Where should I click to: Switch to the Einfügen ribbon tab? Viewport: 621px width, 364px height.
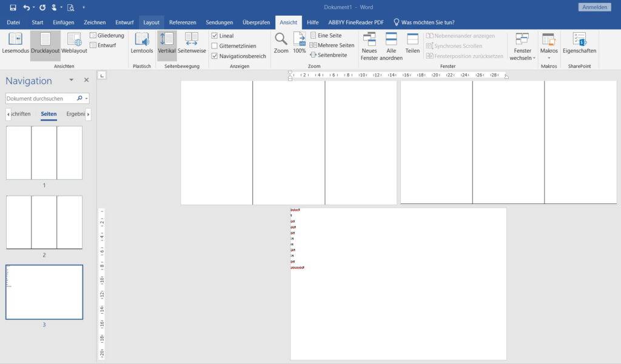pyautogui.click(x=63, y=22)
